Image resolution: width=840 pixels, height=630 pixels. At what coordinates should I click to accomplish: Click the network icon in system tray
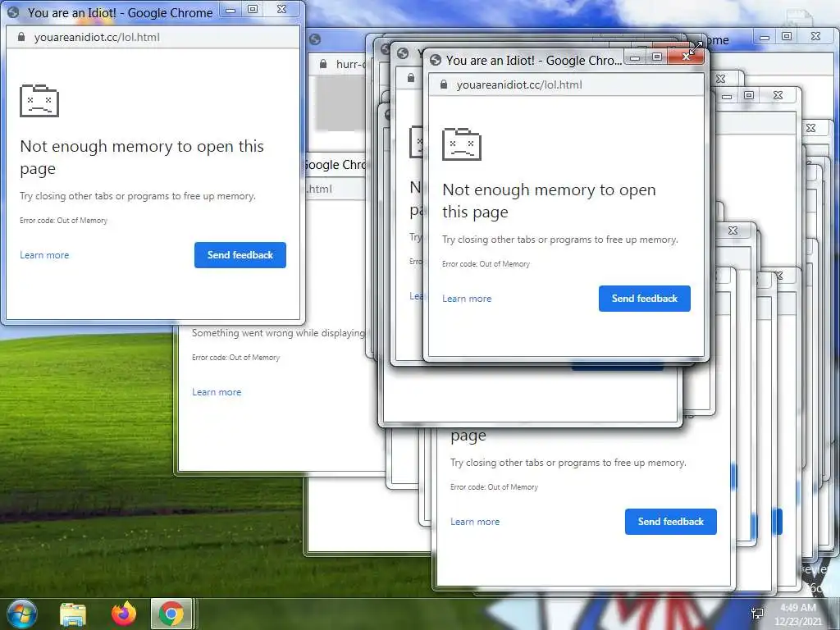757,614
